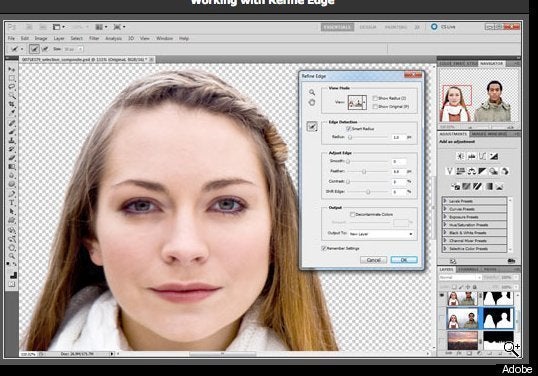
Task: Click the Radius slider handle
Action: coord(350,137)
